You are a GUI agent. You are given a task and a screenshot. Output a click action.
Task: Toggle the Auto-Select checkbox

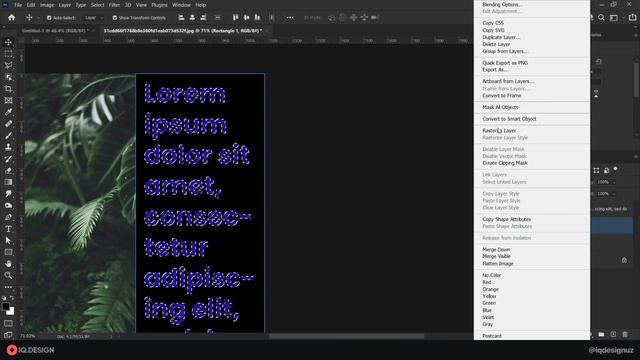tap(49, 18)
